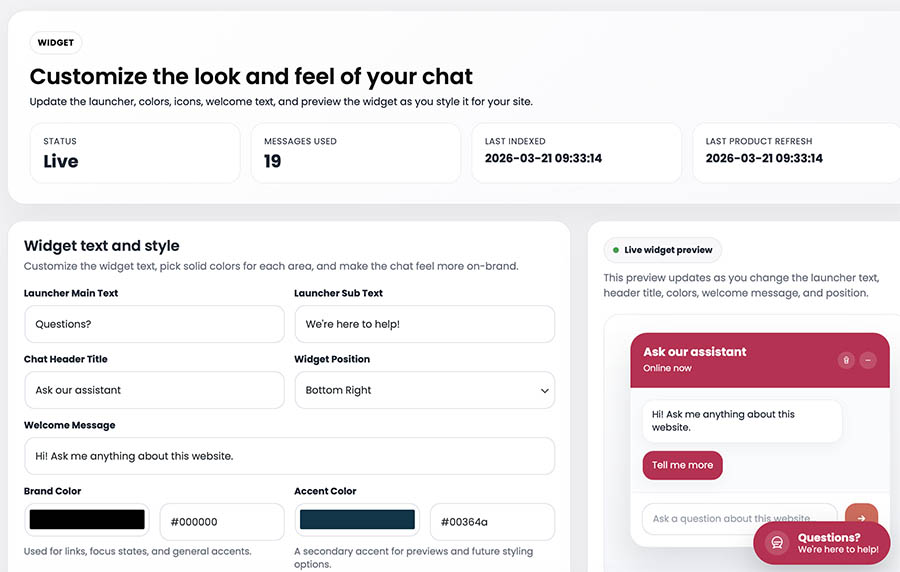Type in the Ask a question box

(x=738, y=518)
